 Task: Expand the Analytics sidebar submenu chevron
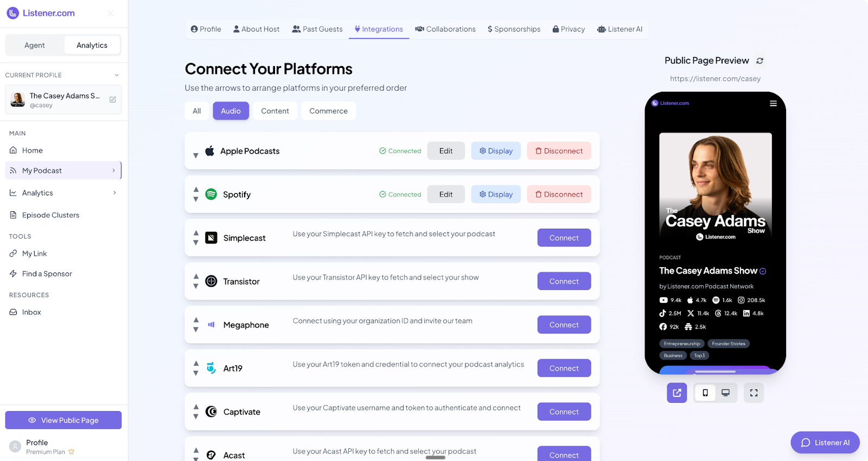[114, 193]
